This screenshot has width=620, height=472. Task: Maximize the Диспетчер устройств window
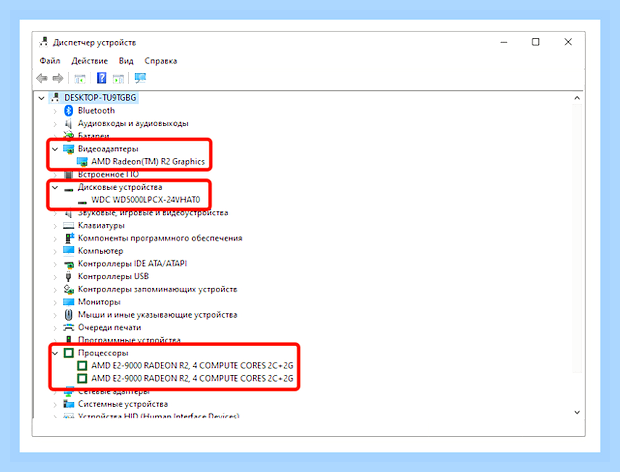pyautogui.click(x=535, y=42)
